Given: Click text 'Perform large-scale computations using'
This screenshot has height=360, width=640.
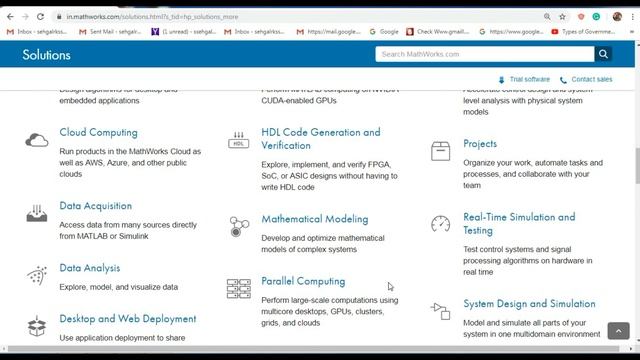Looking at the screenshot, I should (330, 300).
